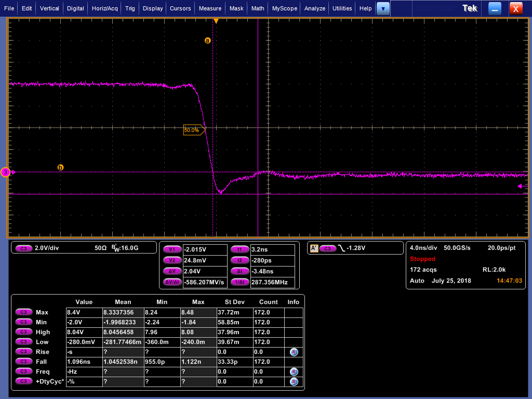Click the Δt cursor readout badge

[240, 271]
